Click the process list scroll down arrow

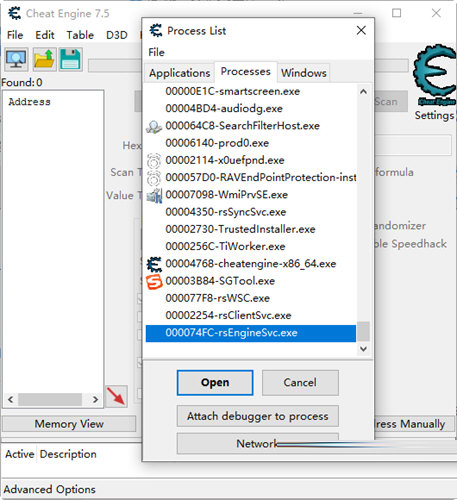pyautogui.click(x=363, y=349)
